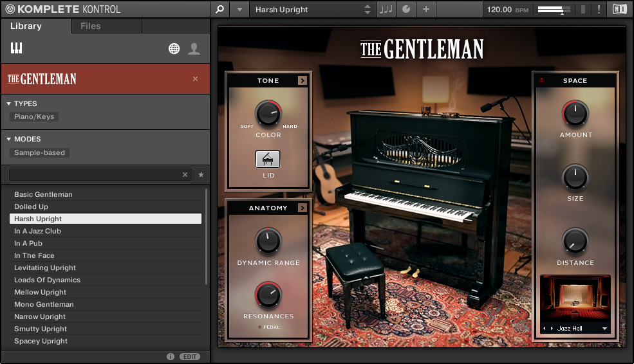Click the preset list scrollbar

(x=206, y=237)
